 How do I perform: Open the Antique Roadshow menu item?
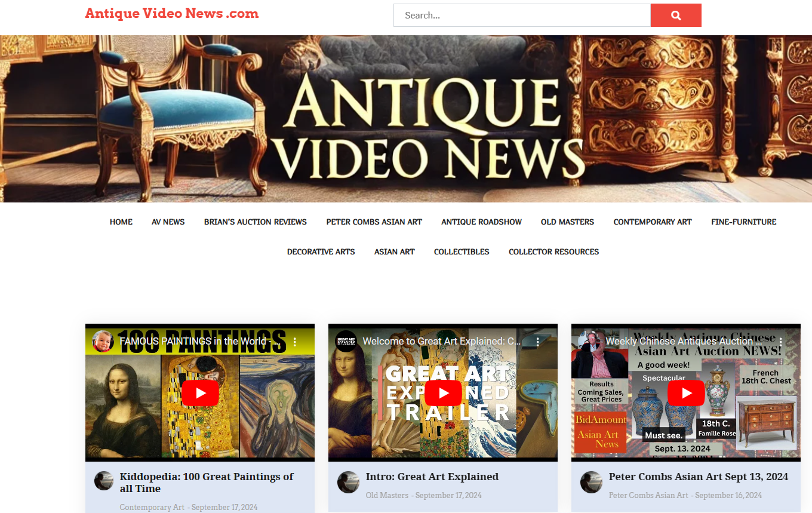click(481, 222)
